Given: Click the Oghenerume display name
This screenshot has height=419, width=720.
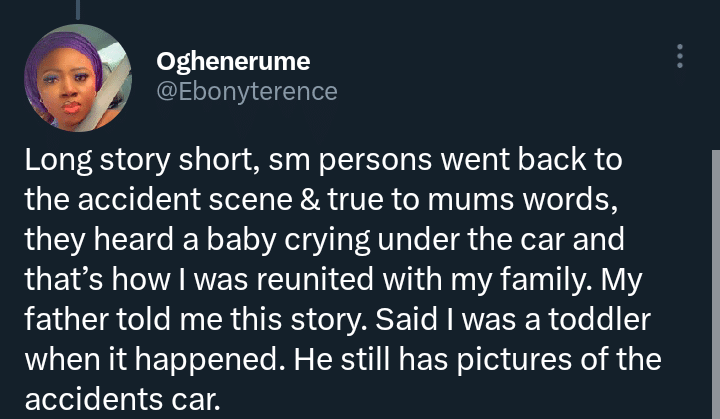Looking at the screenshot, I should pyautogui.click(x=233, y=62).
